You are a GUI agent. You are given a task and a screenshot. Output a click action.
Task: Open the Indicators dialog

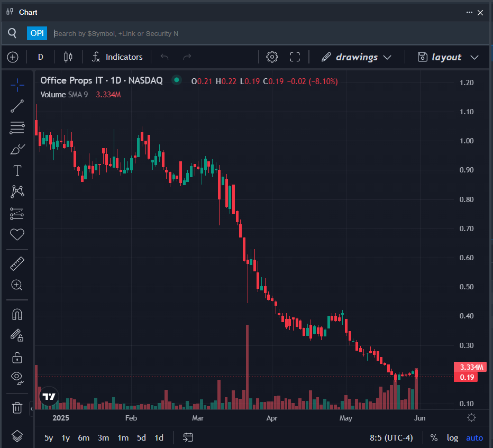(x=117, y=57)
